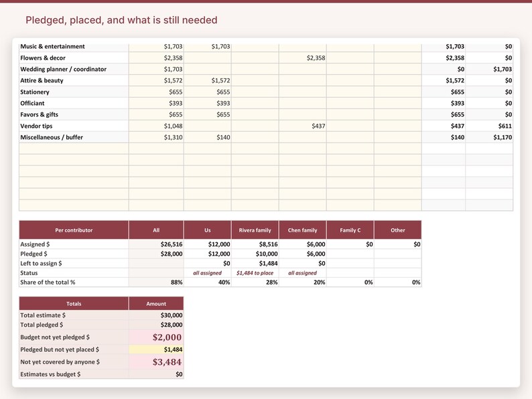This screenshot has width=532, height=399.
Task: Click the $8,516 assigned for Rivera family
Action: coord(268,244)
